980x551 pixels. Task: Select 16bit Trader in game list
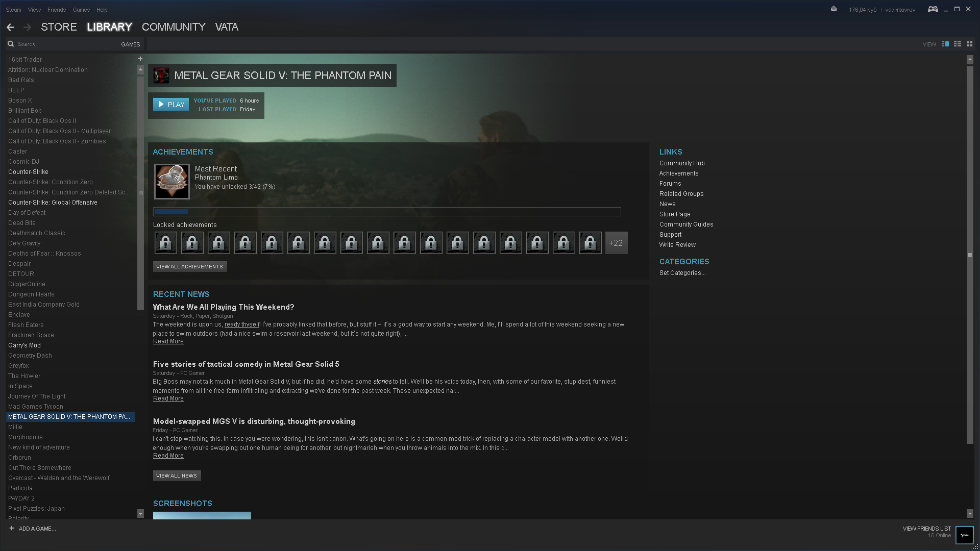click(x=25, y=60)
